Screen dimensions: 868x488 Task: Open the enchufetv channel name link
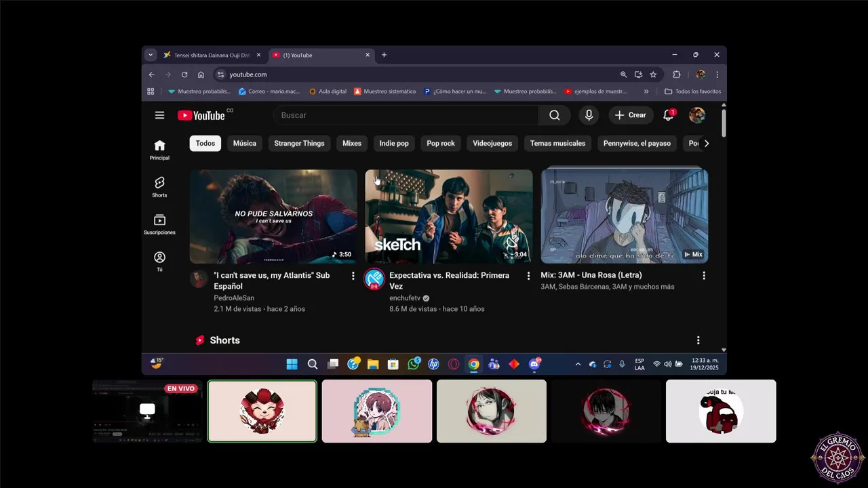(x=405, y=298)
